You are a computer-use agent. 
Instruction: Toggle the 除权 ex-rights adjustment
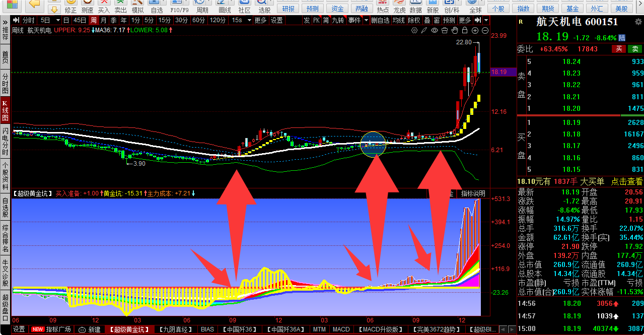click(414, 20)
